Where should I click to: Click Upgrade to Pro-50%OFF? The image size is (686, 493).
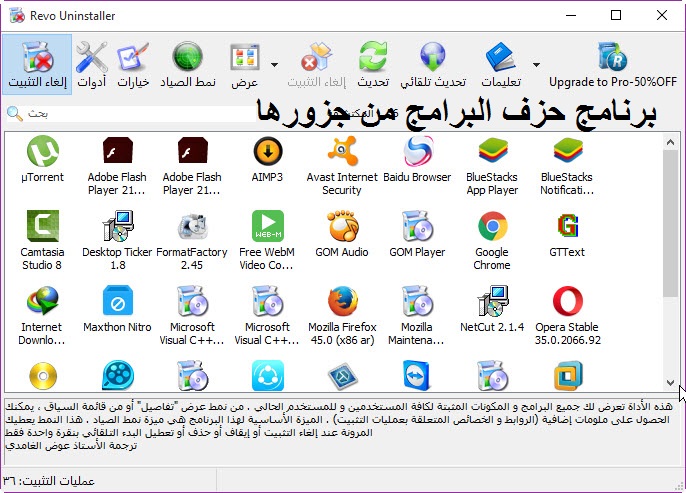coord(612,65)
